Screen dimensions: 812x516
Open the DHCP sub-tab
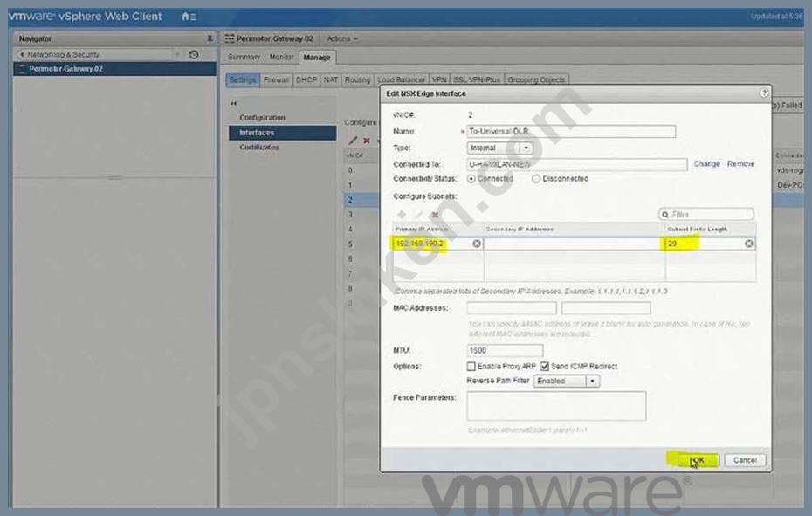click(x=306, y=79)
